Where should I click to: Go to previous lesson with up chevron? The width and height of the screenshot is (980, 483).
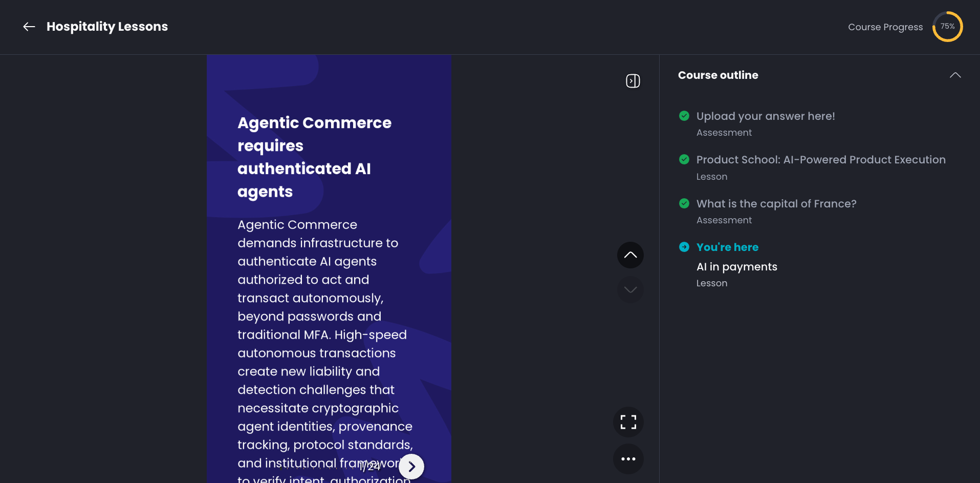pyautogui.click(x=630, y=255)
